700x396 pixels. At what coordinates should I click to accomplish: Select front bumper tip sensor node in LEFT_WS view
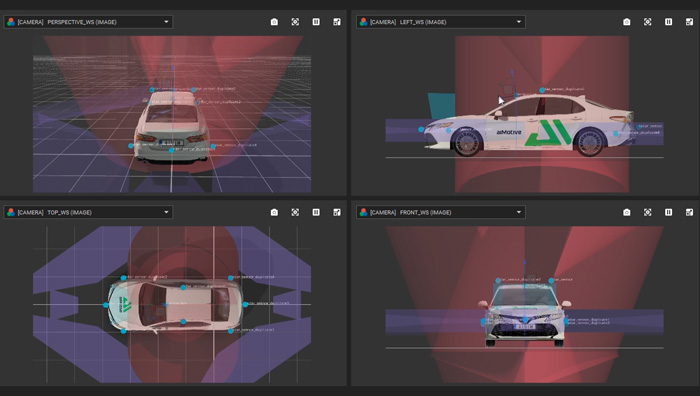pos(421,129)
